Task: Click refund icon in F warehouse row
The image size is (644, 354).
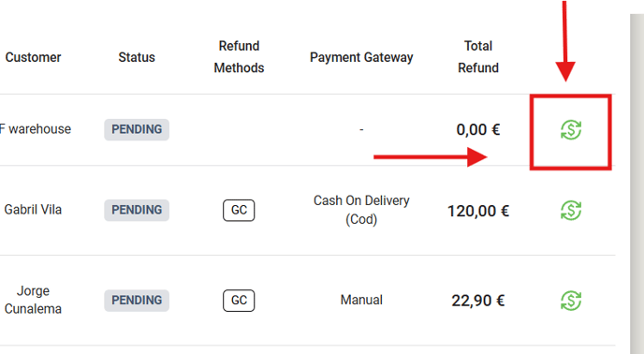Action: (571, 130)
